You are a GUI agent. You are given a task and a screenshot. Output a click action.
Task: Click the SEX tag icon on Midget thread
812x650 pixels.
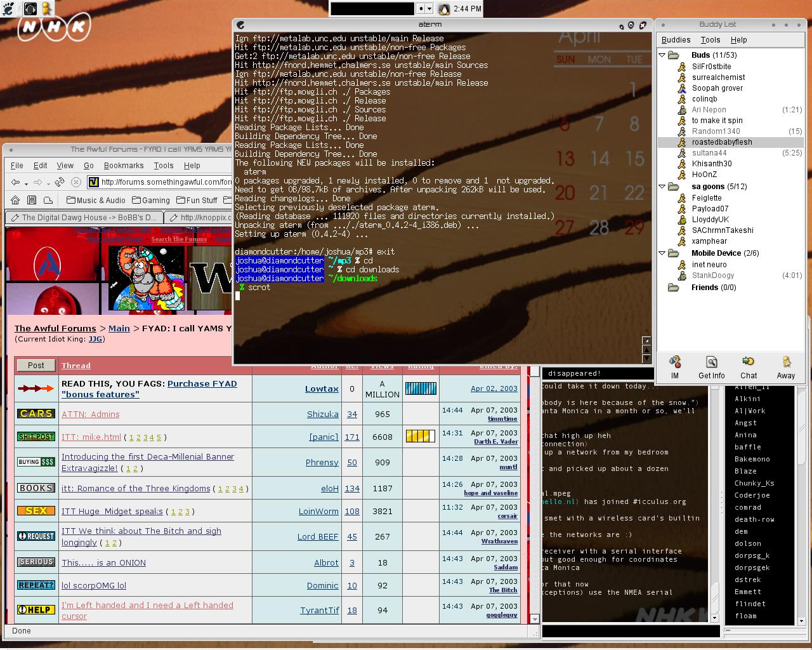point(36,511)
